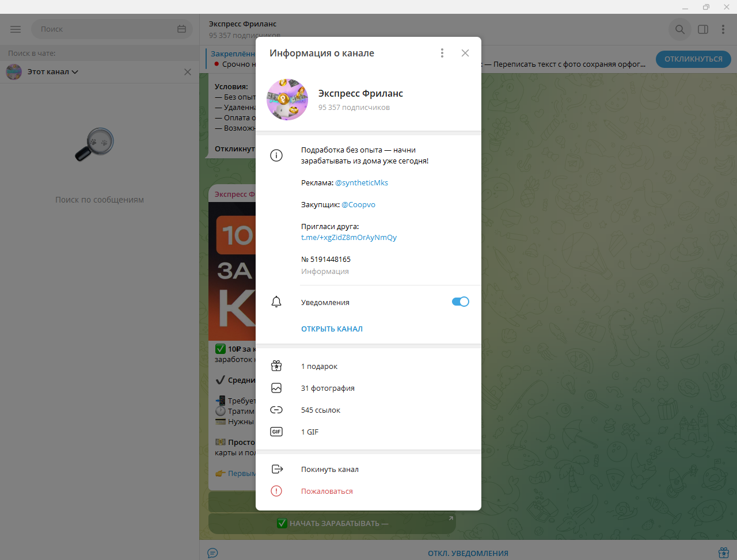Viewport: 737px width, 560px height.
Task: Click the photo icon beside 31 фотография
Action: click(x=276, y=388)
